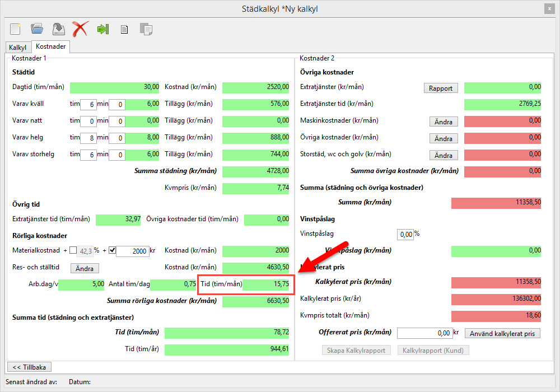This screenshot has width=560, height=392.
Task: Open the Extratjänster Rapport button
Action: pyautogui.click(x=441, y=88)
